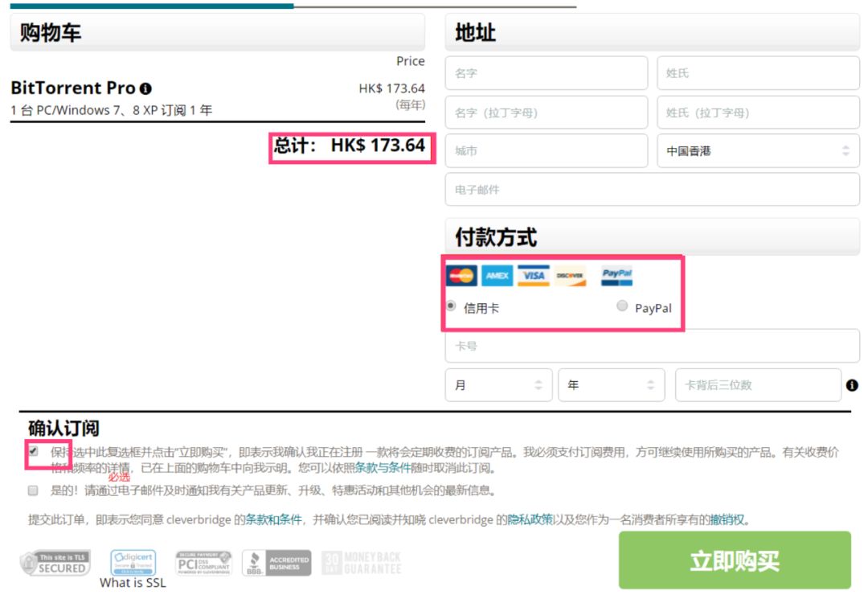The image size is (868, 595).
Task: Click the surname Latin letters field
Action: pyautogui.click(x=758, y=113)
